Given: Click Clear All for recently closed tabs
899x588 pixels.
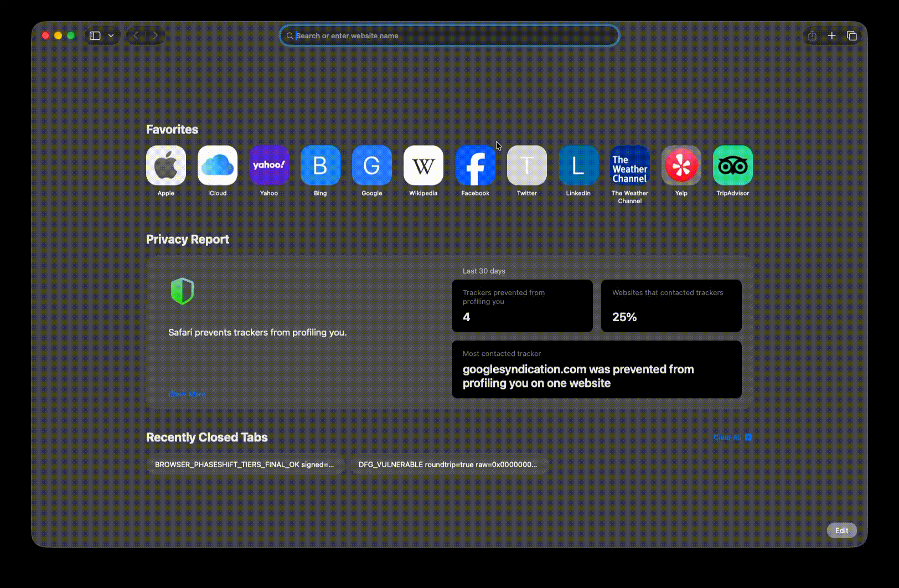Looking at the screenshot, I should [733, 437].
